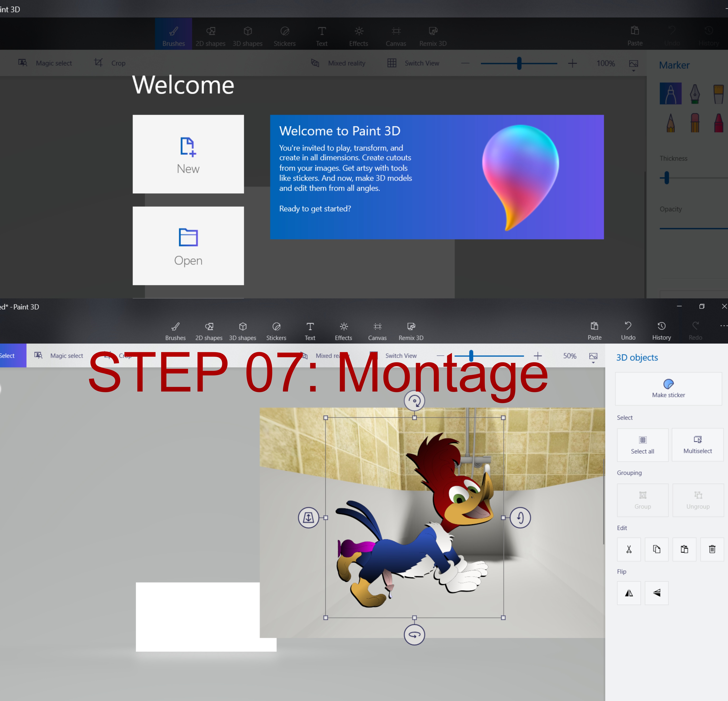This screenshot has width=728, height=701.
Task: Click the depth push handle left of selection
Action: (308, 517)
